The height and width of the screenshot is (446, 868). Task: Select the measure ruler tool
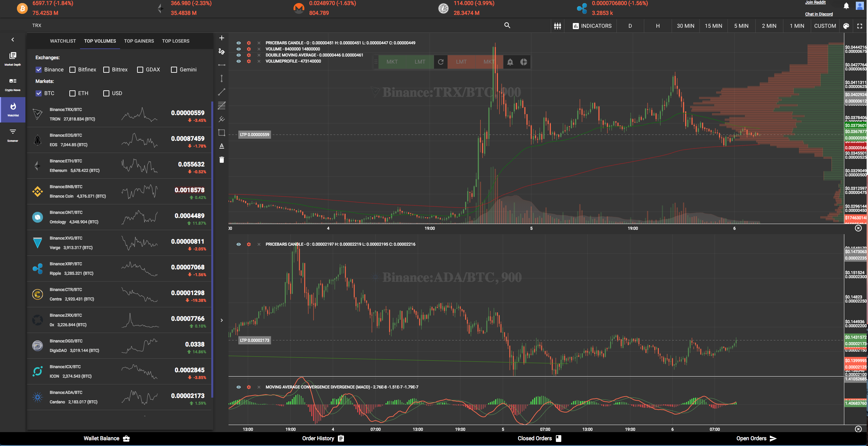[x=221, y=119]
